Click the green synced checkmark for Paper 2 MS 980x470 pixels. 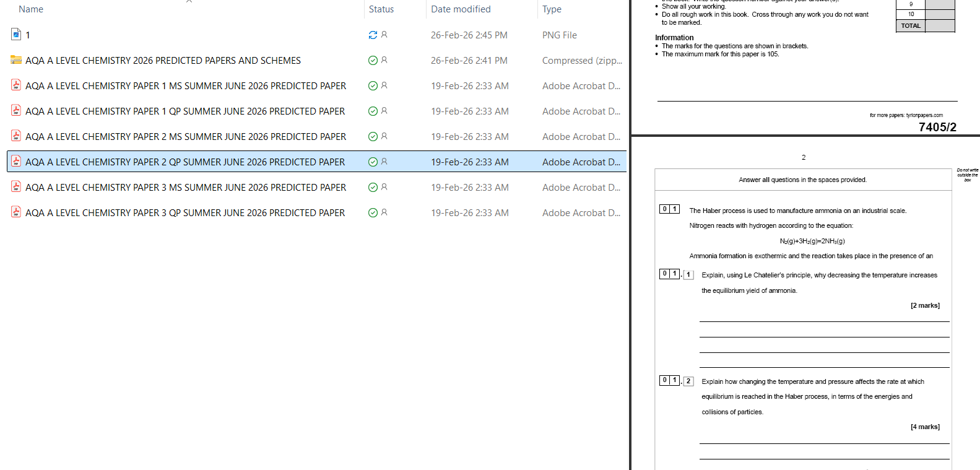(373, 137)
